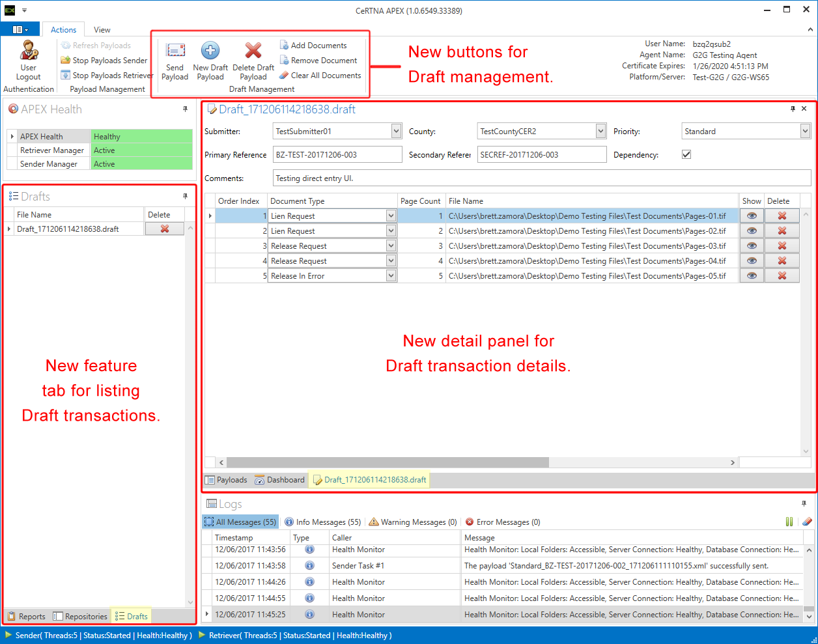The height and width of the screenshot is (644, 818).
Task: Click the User Logout icon
Action: pos(29,51)
